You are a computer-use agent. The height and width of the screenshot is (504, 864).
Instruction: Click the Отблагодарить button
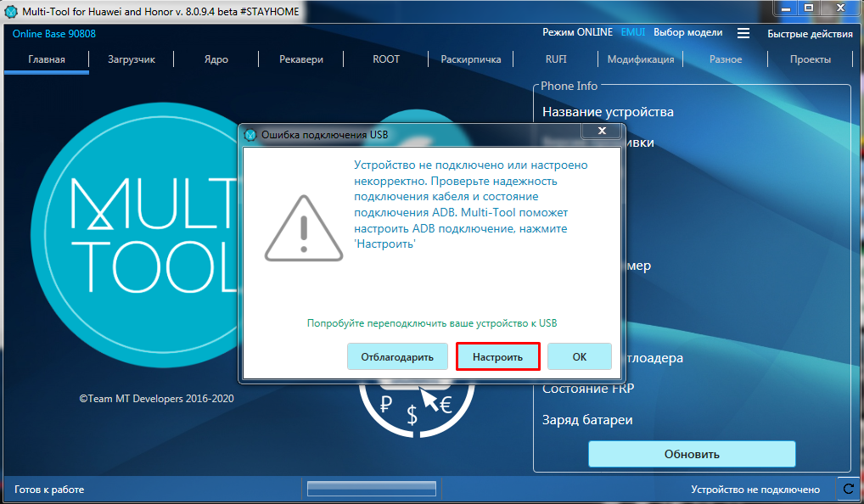click(x=396, y=357)
